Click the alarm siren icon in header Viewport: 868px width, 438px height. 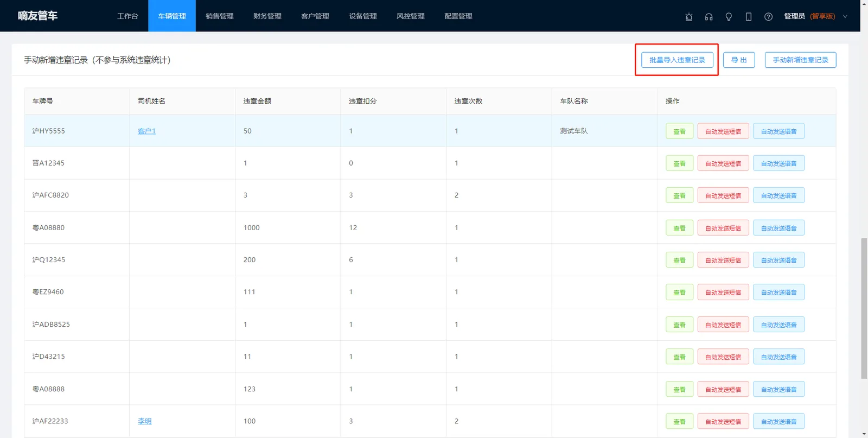pyautogui.click(x=689, y=17)
